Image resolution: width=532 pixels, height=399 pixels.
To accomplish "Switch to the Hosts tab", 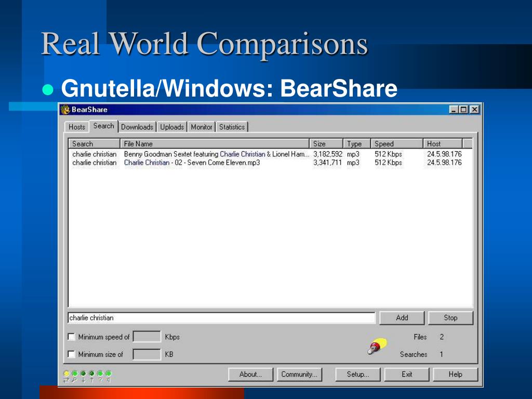I will point(77,127).
